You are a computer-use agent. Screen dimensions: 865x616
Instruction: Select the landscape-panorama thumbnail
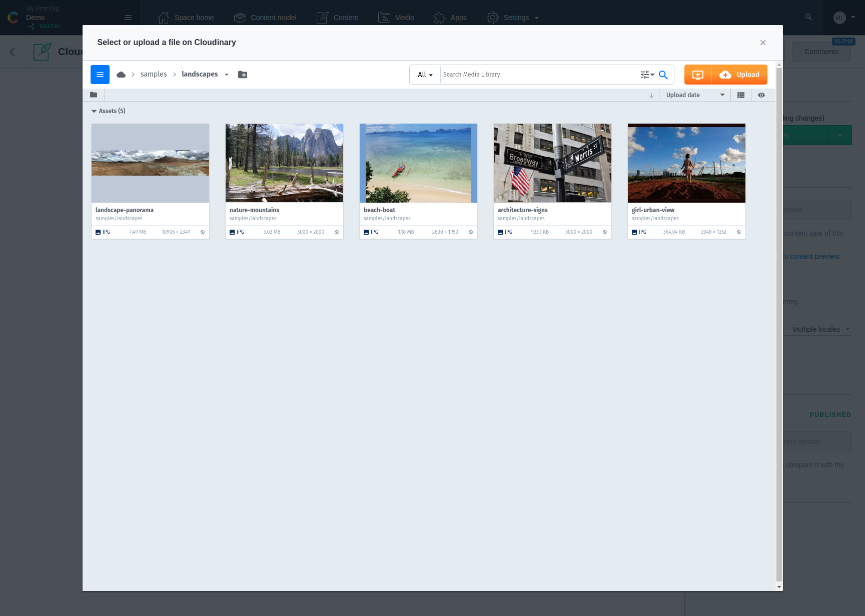click(x=150, y=163)
